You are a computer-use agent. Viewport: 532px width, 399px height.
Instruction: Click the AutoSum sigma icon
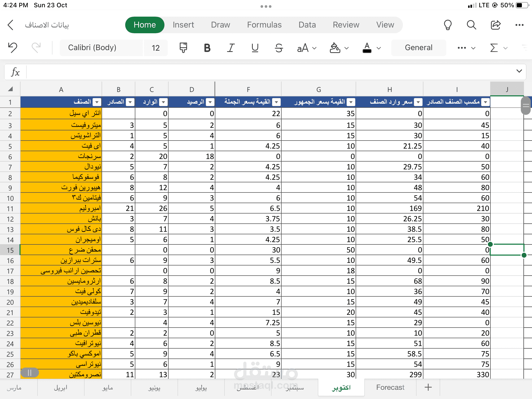tap(494, 48)
